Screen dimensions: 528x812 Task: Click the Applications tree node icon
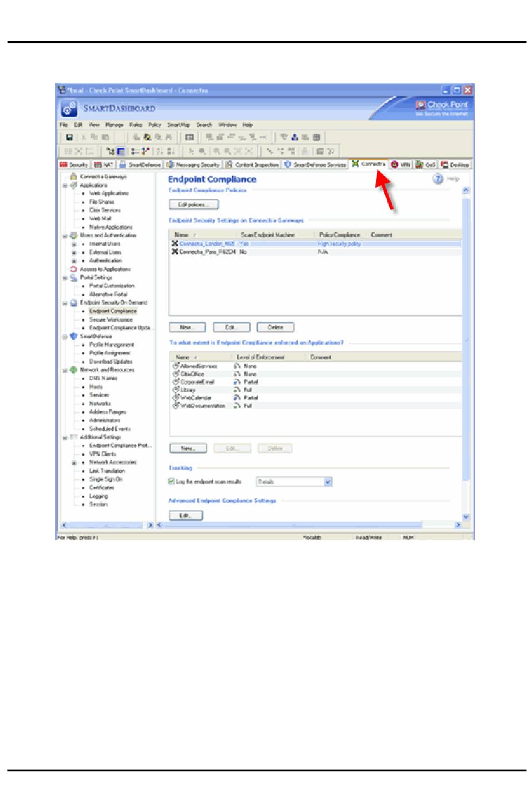[x=73, y=185]
